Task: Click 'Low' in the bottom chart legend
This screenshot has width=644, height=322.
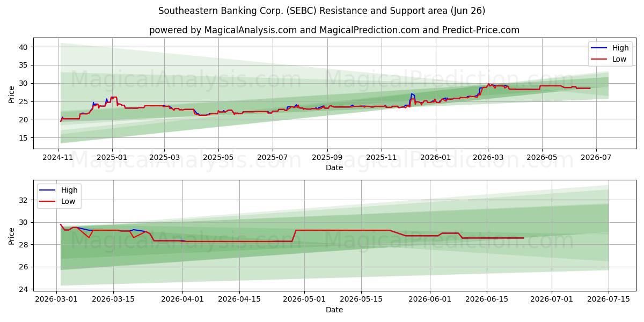Action: tap(68, 201)
